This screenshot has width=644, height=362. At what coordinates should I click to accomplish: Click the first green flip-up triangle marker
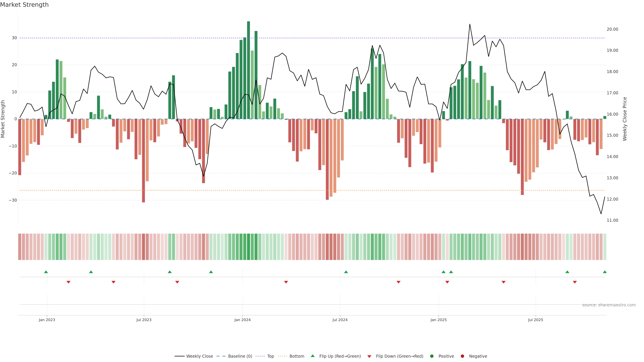pyautogui.click(x=46, y=272)
